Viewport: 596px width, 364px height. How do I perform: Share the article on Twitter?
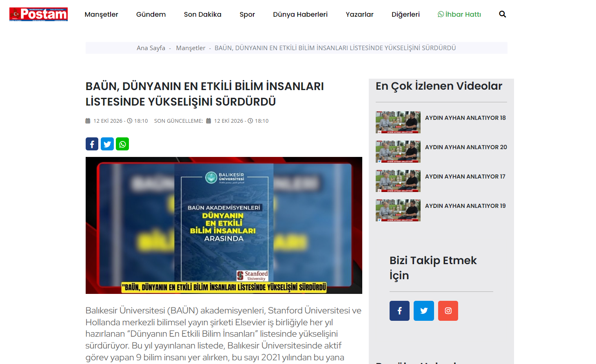click(x=107, y=144)
